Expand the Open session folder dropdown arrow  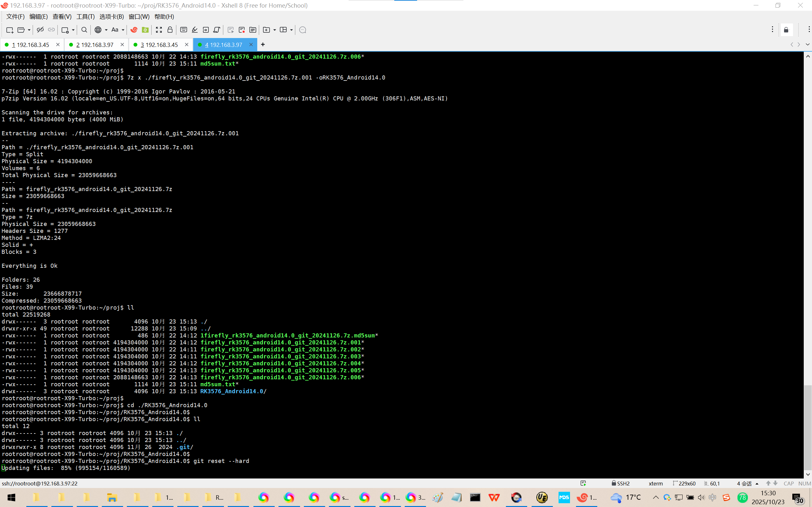tap(29, 30)
